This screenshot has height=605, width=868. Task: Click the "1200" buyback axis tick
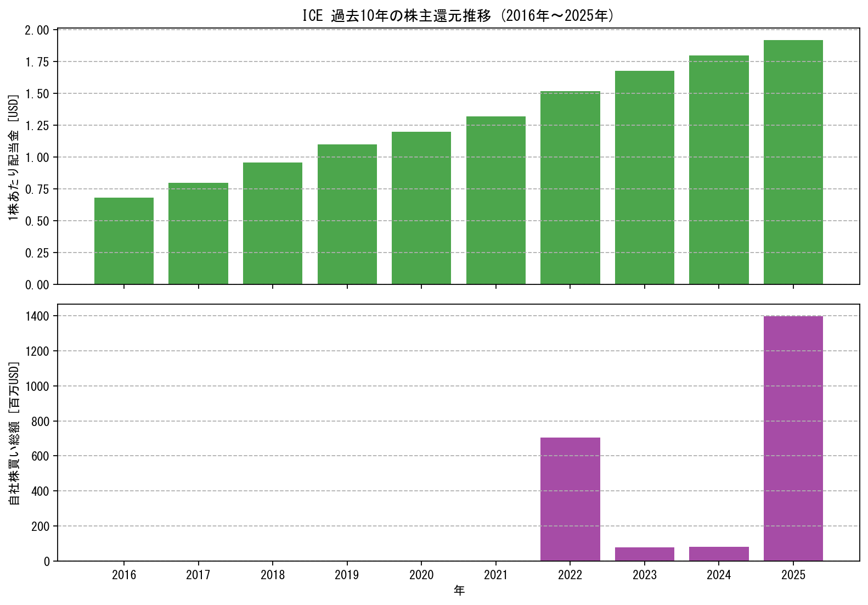pyautogui.click(x=37, y=351)
